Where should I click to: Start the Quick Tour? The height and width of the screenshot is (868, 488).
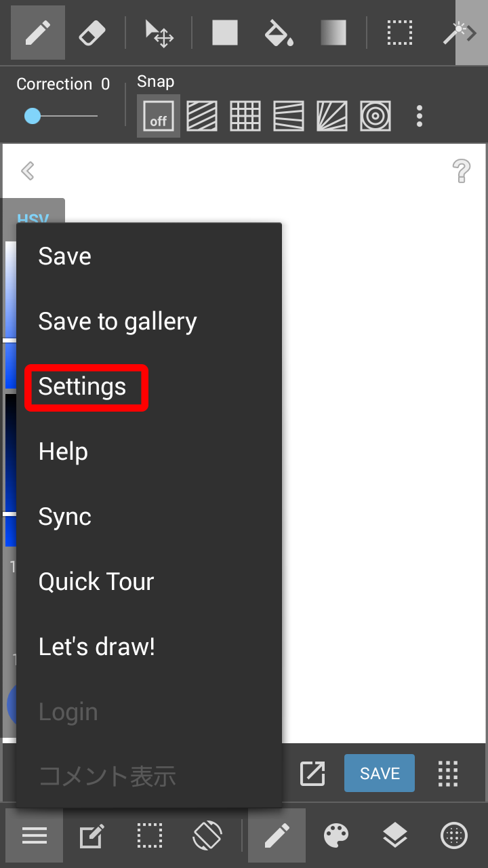pos(96,582)
